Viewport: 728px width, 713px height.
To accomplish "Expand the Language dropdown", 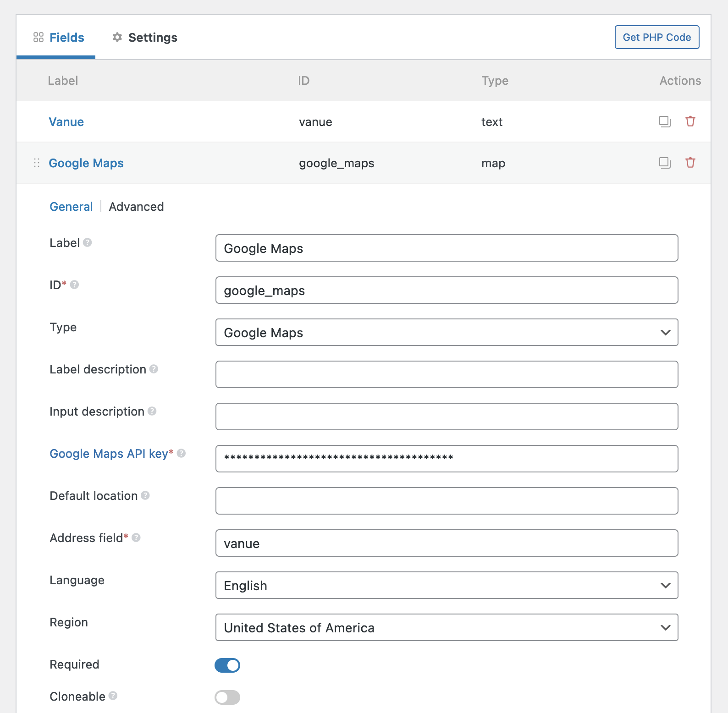I will click(447, 585).
